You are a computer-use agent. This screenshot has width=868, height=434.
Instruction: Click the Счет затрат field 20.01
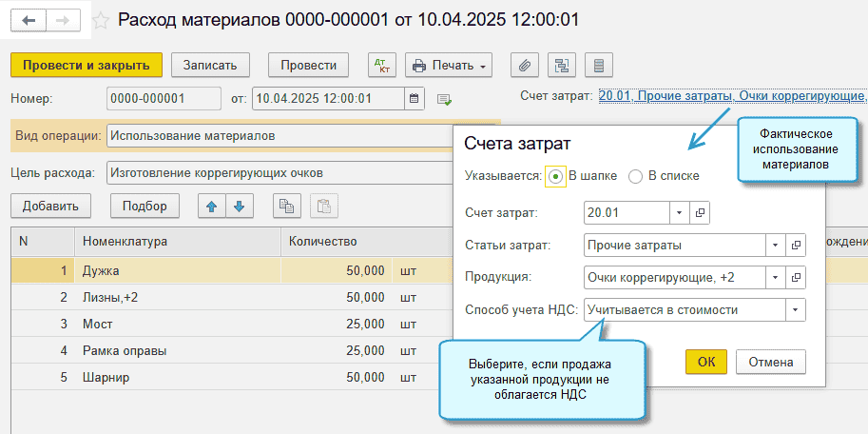coord(627,213)
